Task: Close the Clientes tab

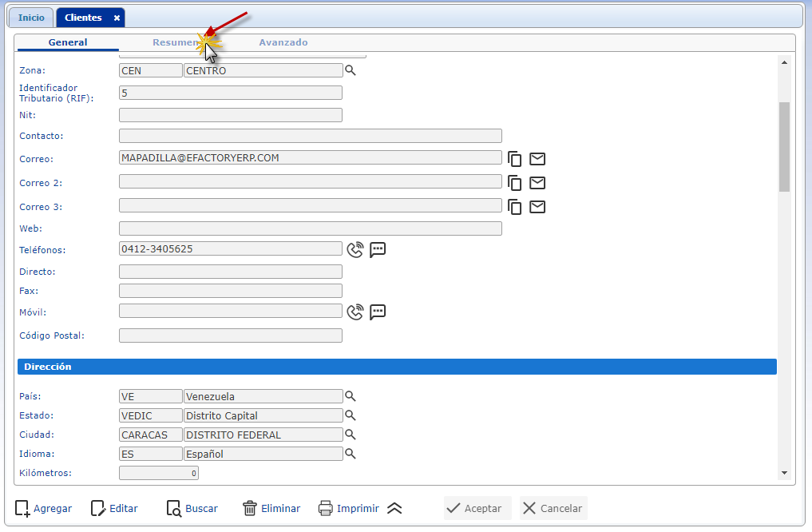Action: (x=117, y=18)
